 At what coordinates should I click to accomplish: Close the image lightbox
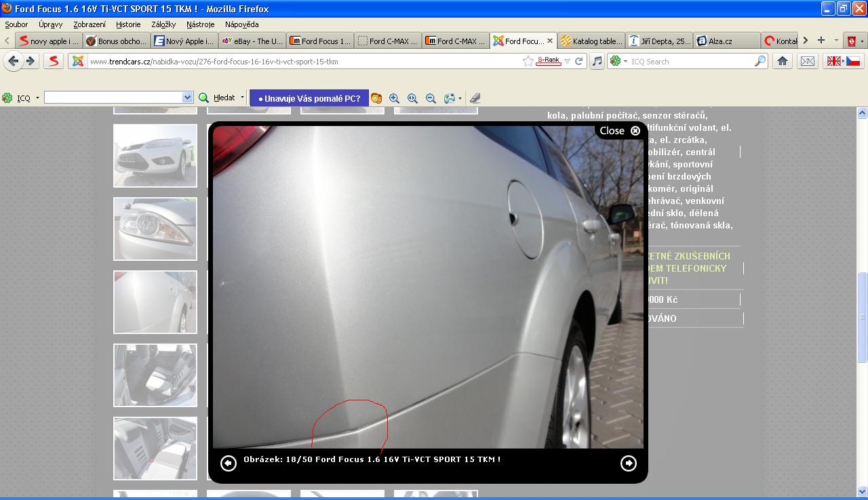click(x=620, y=131)
